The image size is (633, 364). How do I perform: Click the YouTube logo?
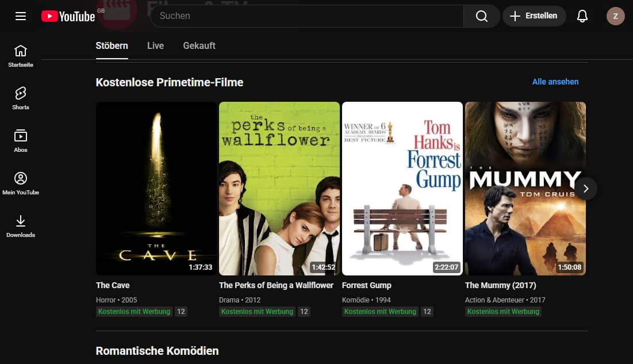pyautogui.click(x=68, y=16)
